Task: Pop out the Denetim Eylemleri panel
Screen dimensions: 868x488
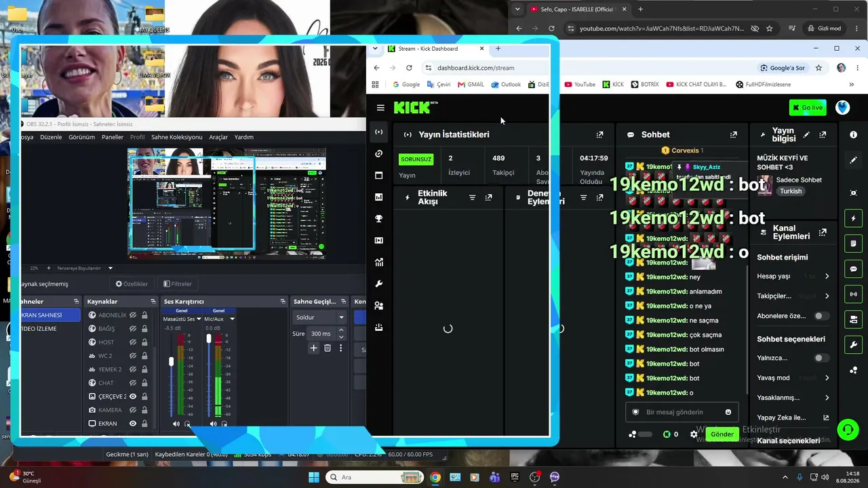Action: pyautogui.click(x=599, y=197)
